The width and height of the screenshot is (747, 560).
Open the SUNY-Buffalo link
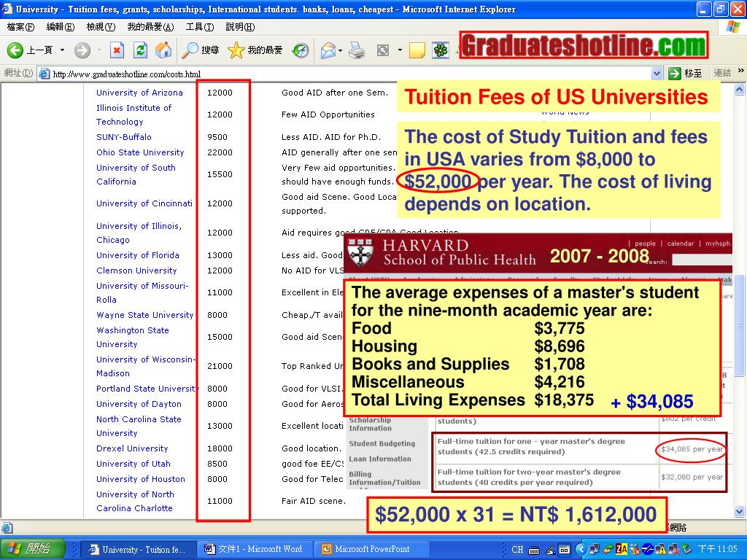click(x=124, y=137)
